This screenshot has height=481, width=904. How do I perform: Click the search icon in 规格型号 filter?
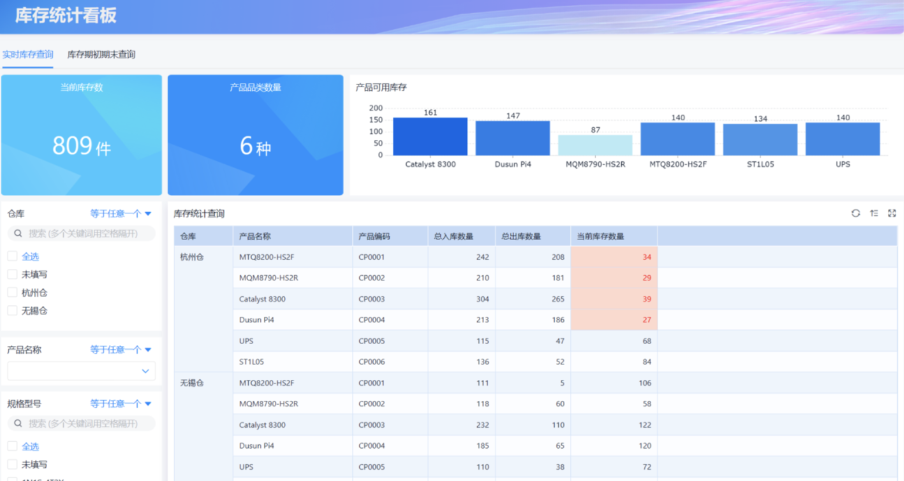point(18,423)
